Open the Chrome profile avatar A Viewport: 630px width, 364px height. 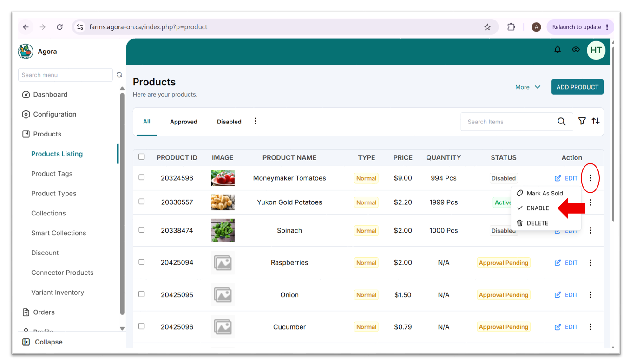tap(536, 27)
